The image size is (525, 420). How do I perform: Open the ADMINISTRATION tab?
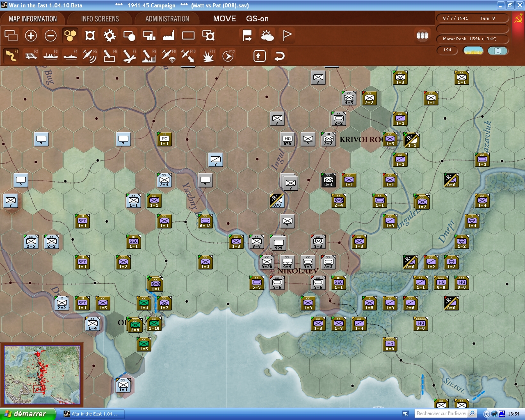[167, 19]
